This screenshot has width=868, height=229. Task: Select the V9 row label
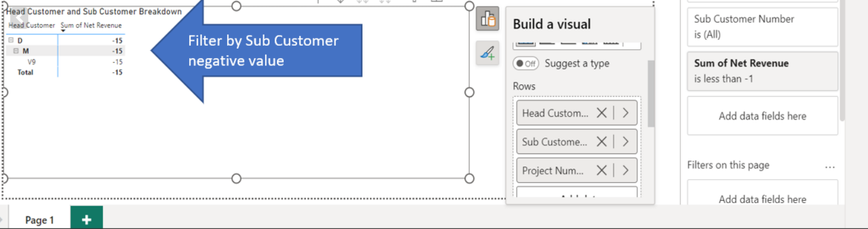[x=31, y=62]
